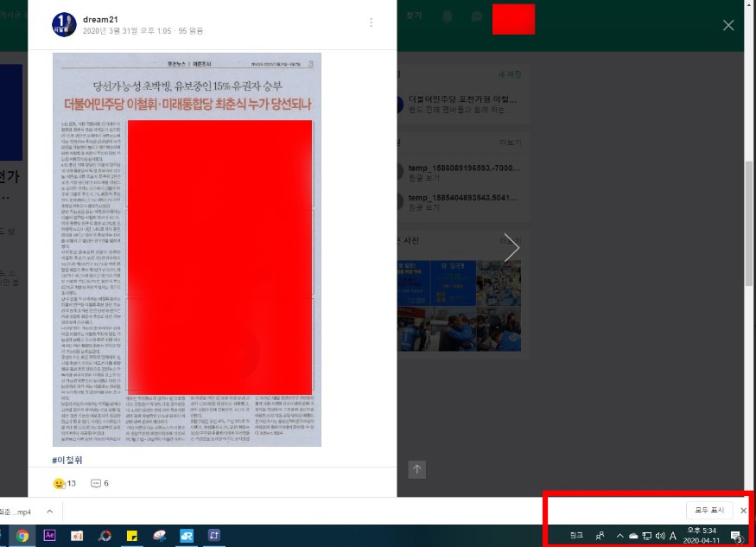Open the 더불어민주당 포천가평 chat room entry
This screenshot has height=547, width=756.
click(x=461, y=105)
